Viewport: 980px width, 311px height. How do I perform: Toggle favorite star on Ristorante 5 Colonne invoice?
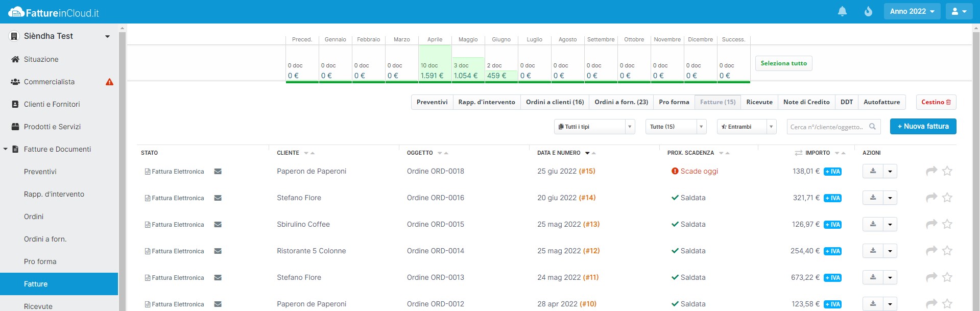pyautogui.click(x=947, y=251)
